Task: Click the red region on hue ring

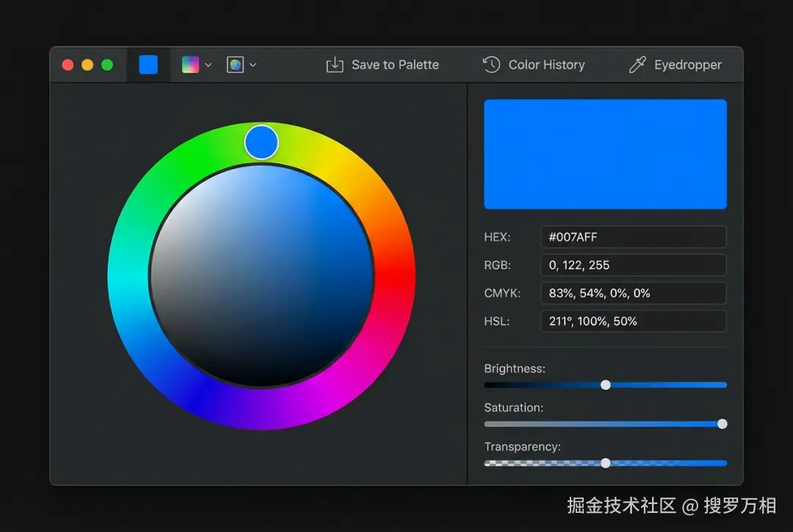Action: coord(394,276)
